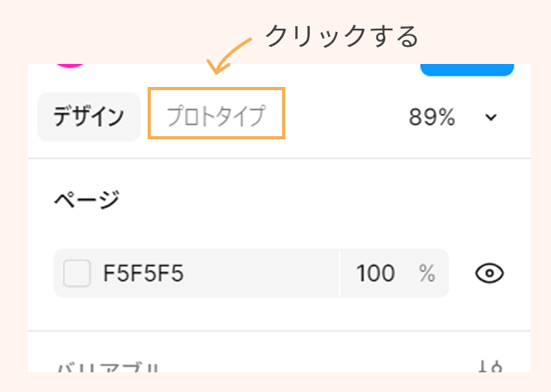Open the variables settings icon
This screenshot has height=392, width=551.
pyautogui.click(x=490, y=367)
